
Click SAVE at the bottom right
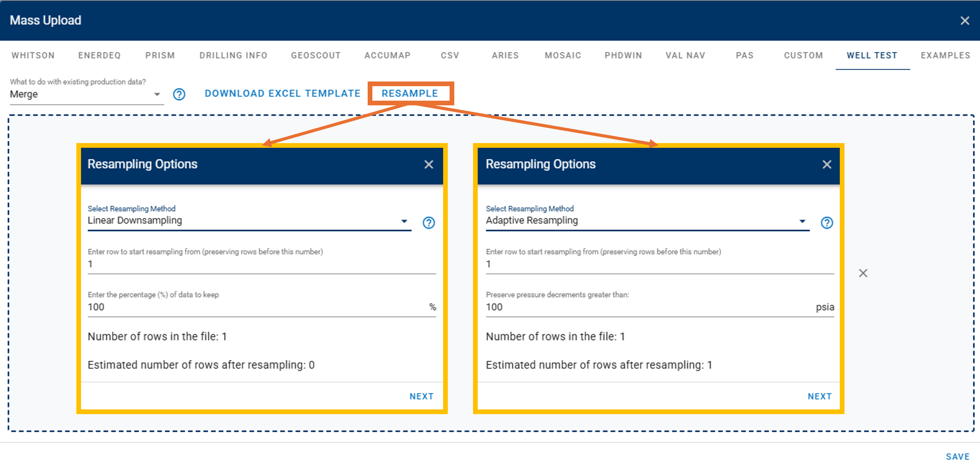click(x=957, y=456)
